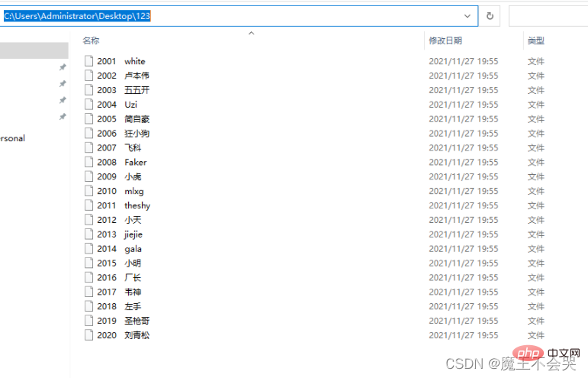Select file name 2016 厂长
Image resolution: width=588 pixels, height=378 pixels.
click(119, 277)
